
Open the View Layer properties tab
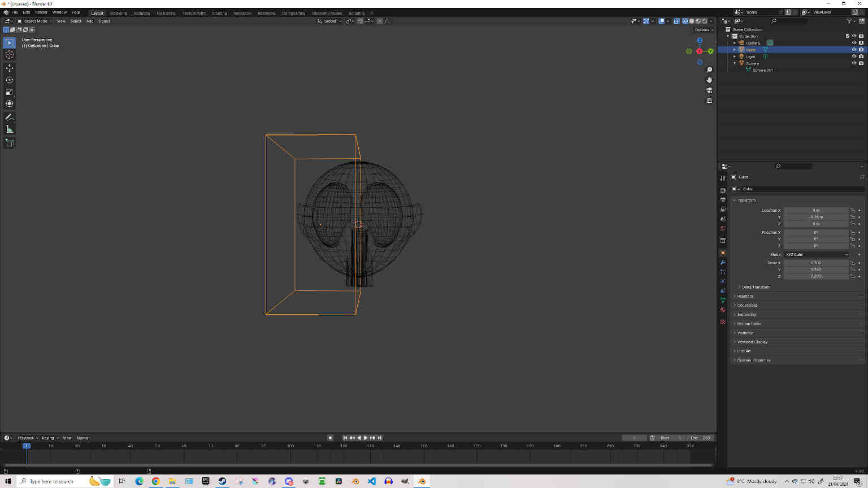(x=723, y=210)
